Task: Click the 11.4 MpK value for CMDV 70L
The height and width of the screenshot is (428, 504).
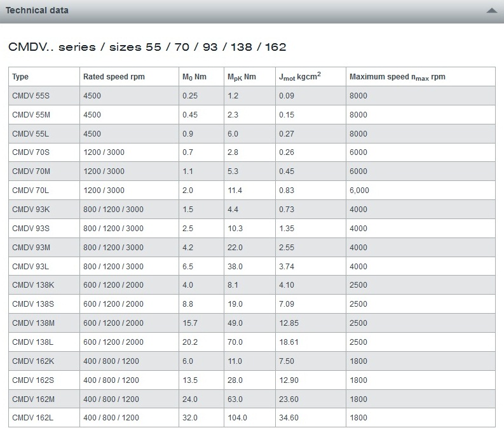Action: (x=235, y=190)
